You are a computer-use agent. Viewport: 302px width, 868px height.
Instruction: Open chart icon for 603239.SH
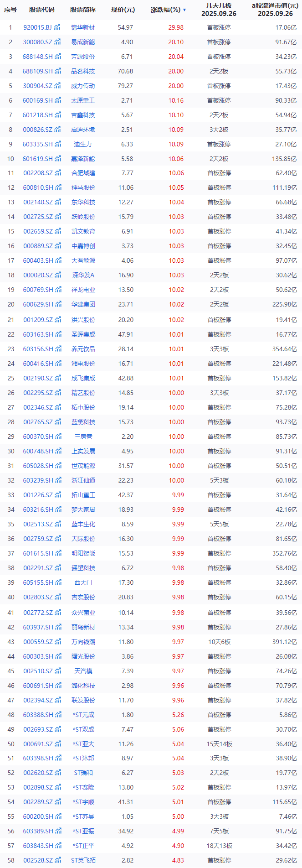point(57,480)
